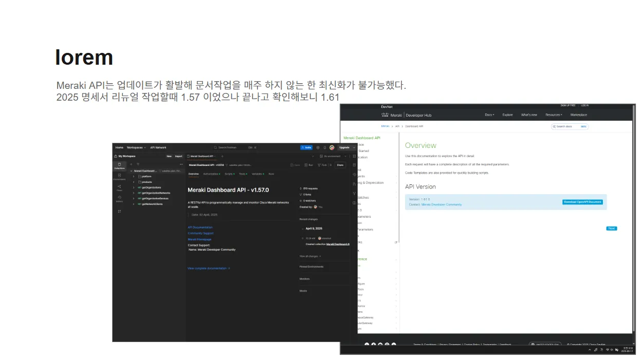Image resolution: width=644 pixels, height=359 pixels.
Task: Show hidden icons in Windows system tray
Action: click(x=590, y=350)
